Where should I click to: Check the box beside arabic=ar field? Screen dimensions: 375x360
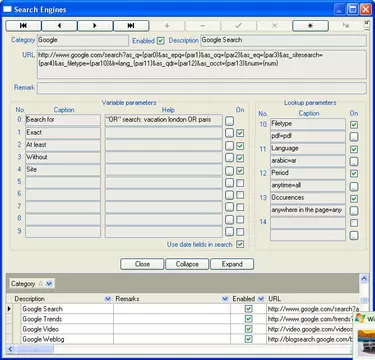click(x=354, y=161)
